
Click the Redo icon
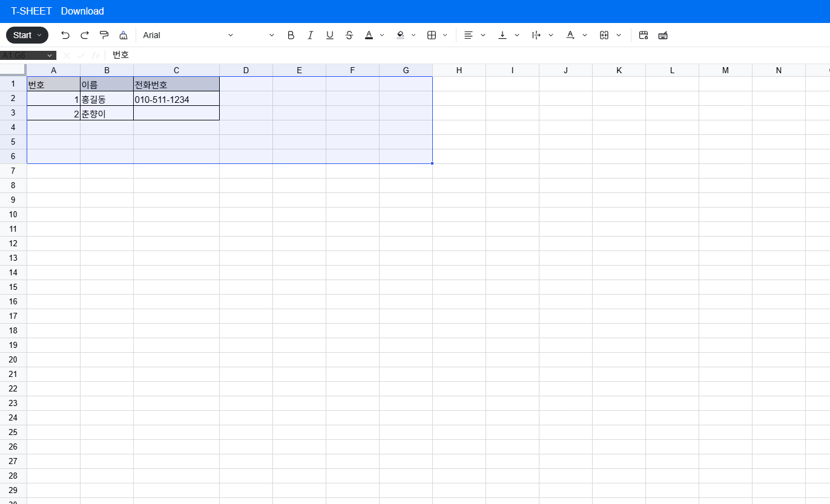point(85,35)
